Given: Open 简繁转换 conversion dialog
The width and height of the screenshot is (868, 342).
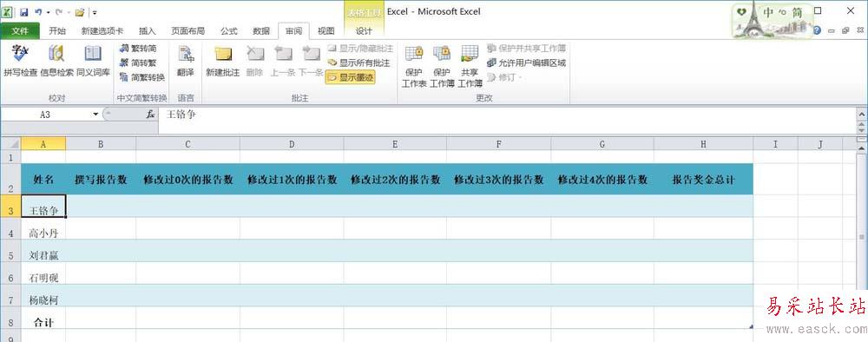Looking at the screenshot, I should point(142,77).
